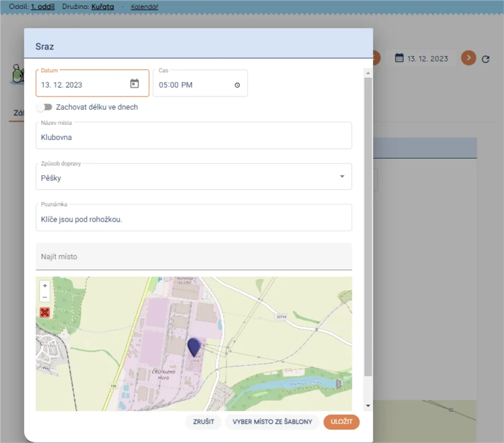The height and width of the screenshot is (443, 504).
Task: Refresh the page with reload icon
Action: tap(485, 59)
